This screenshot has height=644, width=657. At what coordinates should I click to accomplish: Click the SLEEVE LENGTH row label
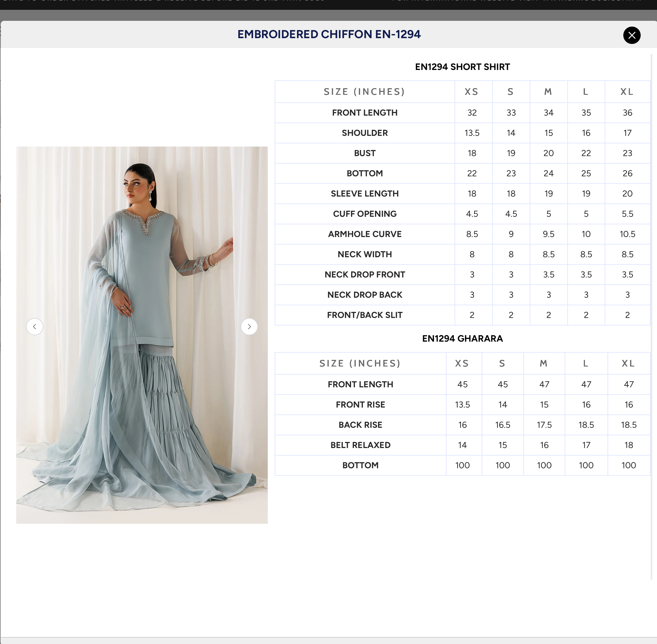(x=365, y=193)
